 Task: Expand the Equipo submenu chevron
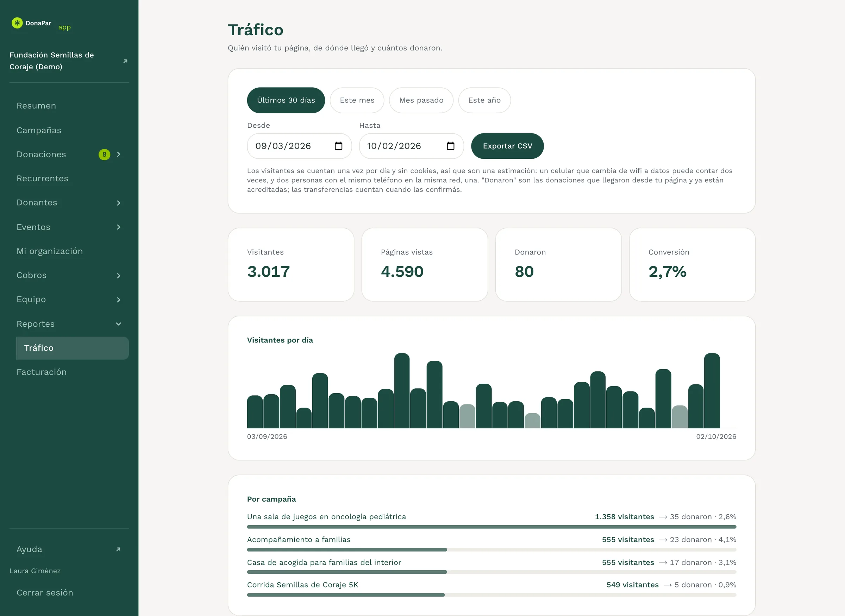(119, 300)
